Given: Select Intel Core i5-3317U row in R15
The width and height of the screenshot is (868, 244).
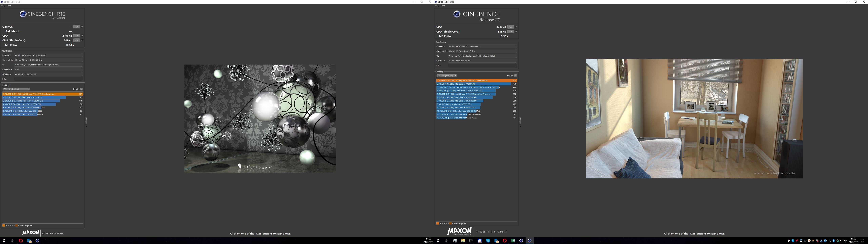Looking at the screenshot, I should point(42,114).
